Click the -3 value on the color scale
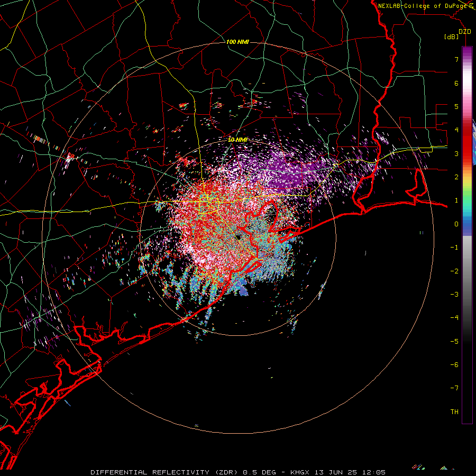The height and width of the screenshot is (476, 476). [x=454, y=295]
